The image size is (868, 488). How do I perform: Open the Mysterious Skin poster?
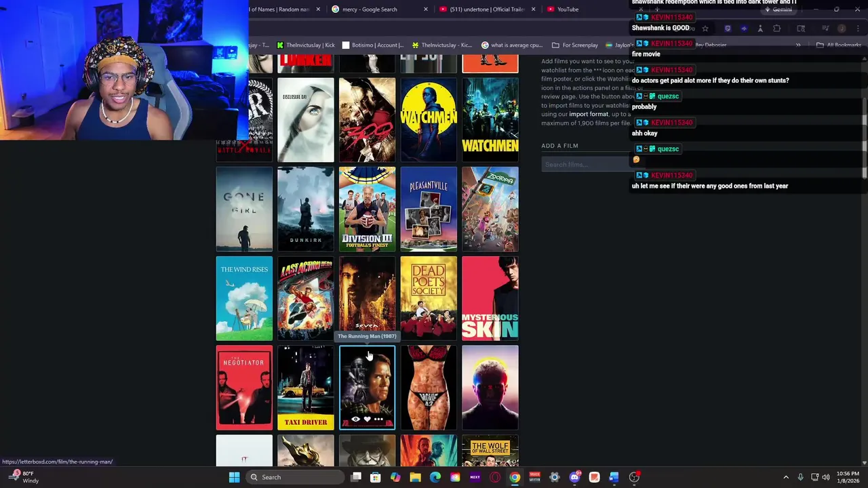pyautogui.click(x=490, y=298)
